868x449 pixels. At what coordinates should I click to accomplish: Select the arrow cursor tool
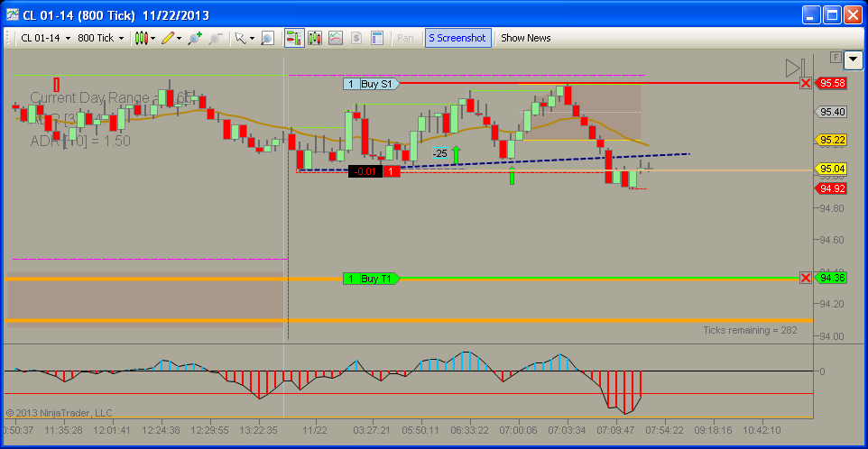(240, 38)
